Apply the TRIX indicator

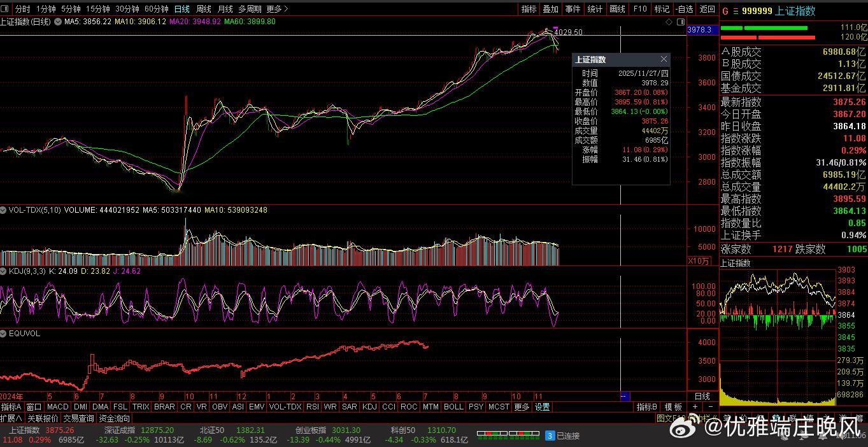[x=141, y=407]
